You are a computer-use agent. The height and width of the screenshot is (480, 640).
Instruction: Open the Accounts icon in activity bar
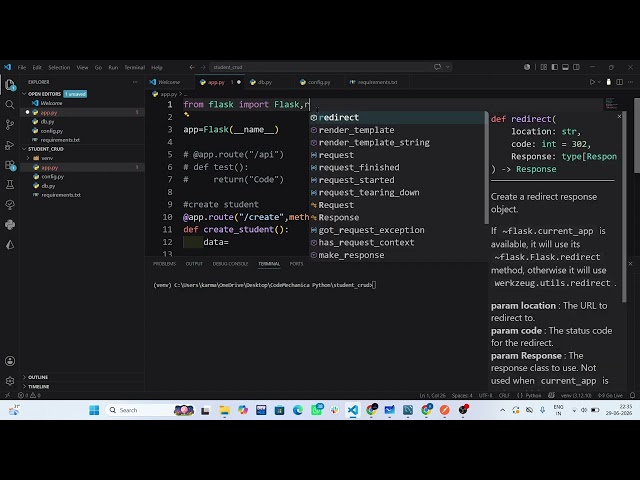10,361
